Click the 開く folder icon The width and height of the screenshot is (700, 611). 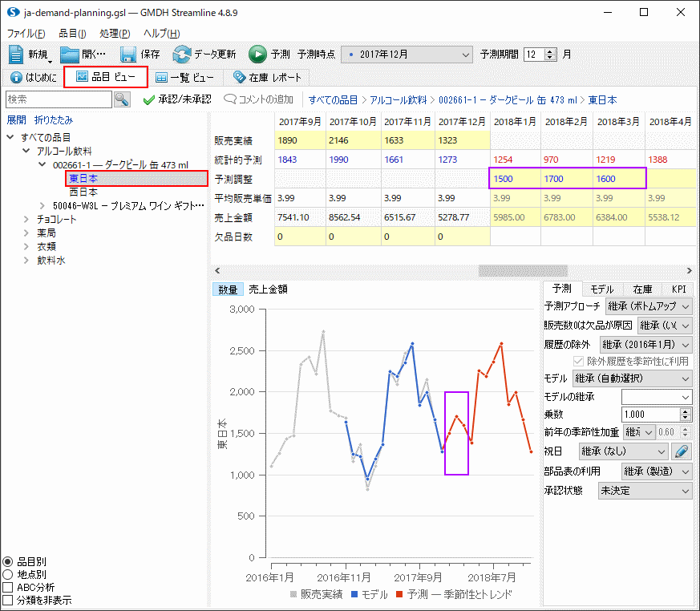[x=71, y=55]
